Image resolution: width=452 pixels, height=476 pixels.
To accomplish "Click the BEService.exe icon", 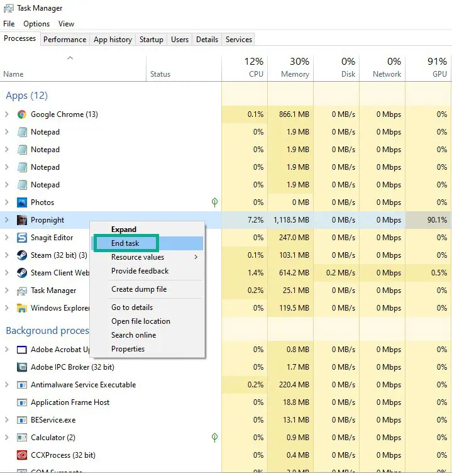I will pos(21,420).
